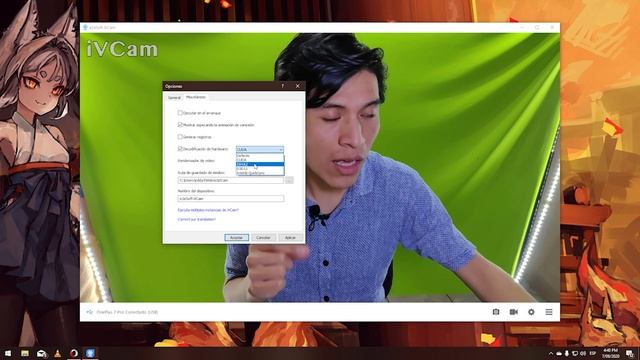
Task: Minimize the iVCam window
Action: point(522,27)
